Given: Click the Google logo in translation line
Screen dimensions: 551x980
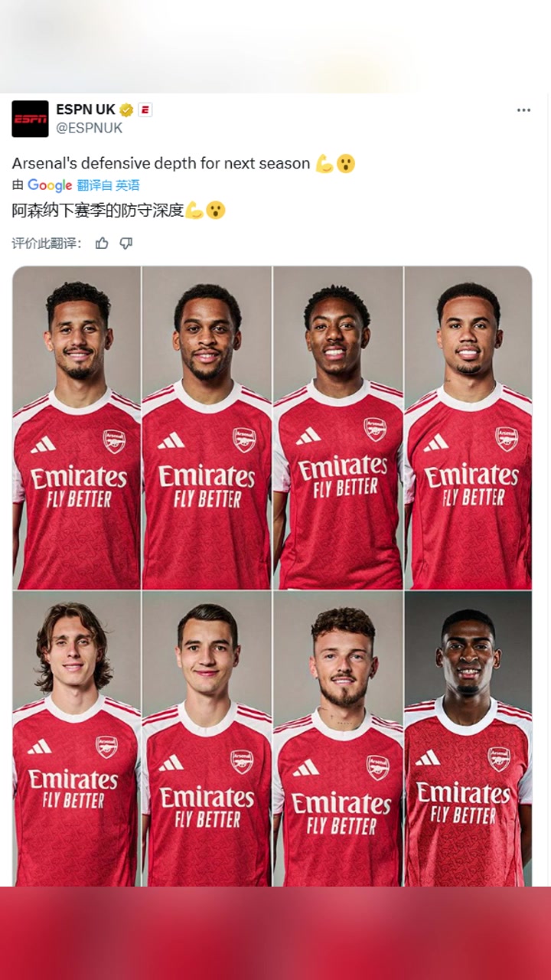Looking at the screenshot, I should tap(50, 185).
